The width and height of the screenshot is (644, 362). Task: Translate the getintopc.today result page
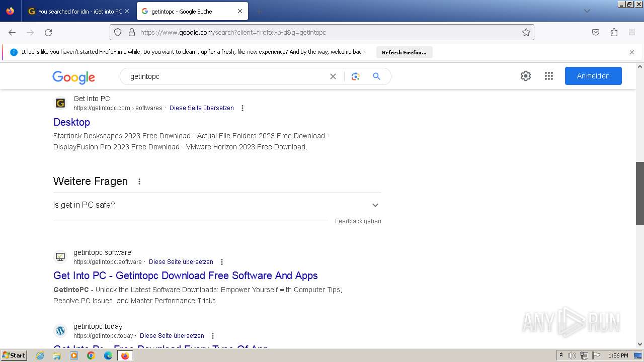[172, 336]
